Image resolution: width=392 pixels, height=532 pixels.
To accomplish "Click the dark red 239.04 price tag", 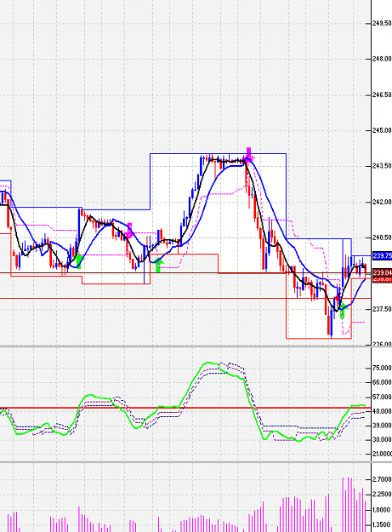I will [x=382, y=272].
